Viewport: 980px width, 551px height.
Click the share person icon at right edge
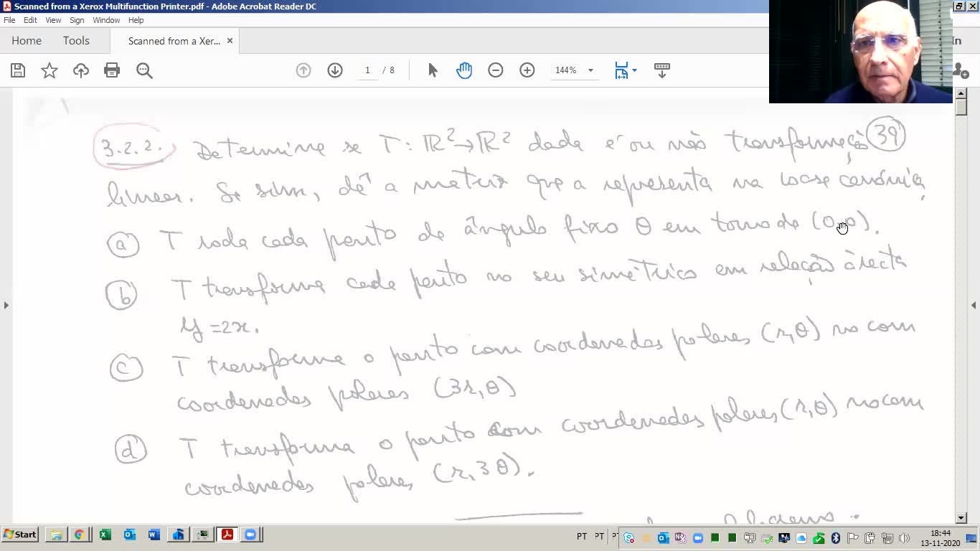click(961, 70)
